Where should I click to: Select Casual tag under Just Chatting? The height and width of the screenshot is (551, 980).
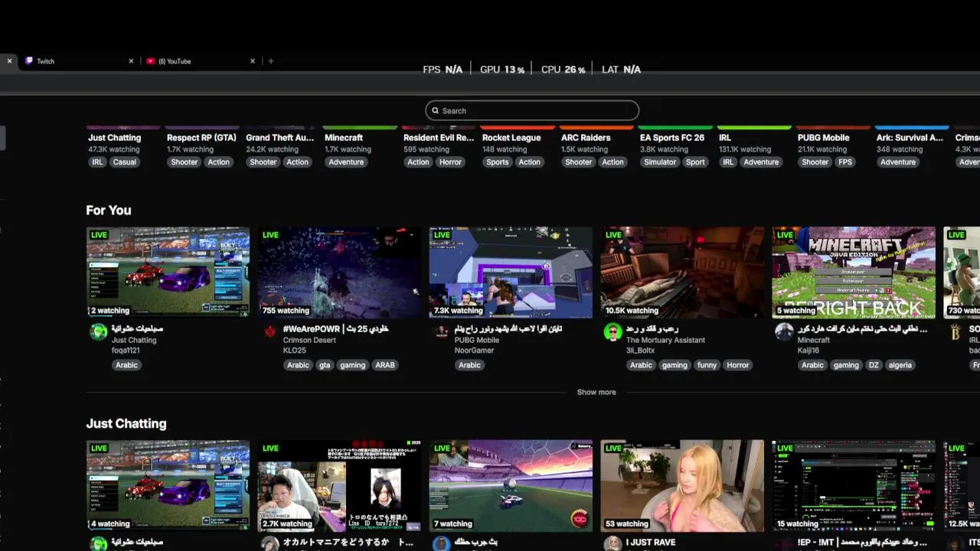tap(124, 162)
